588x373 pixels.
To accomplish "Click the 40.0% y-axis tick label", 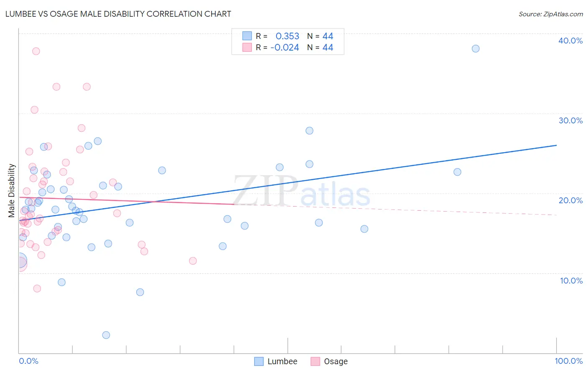I will tap(570, 41).
